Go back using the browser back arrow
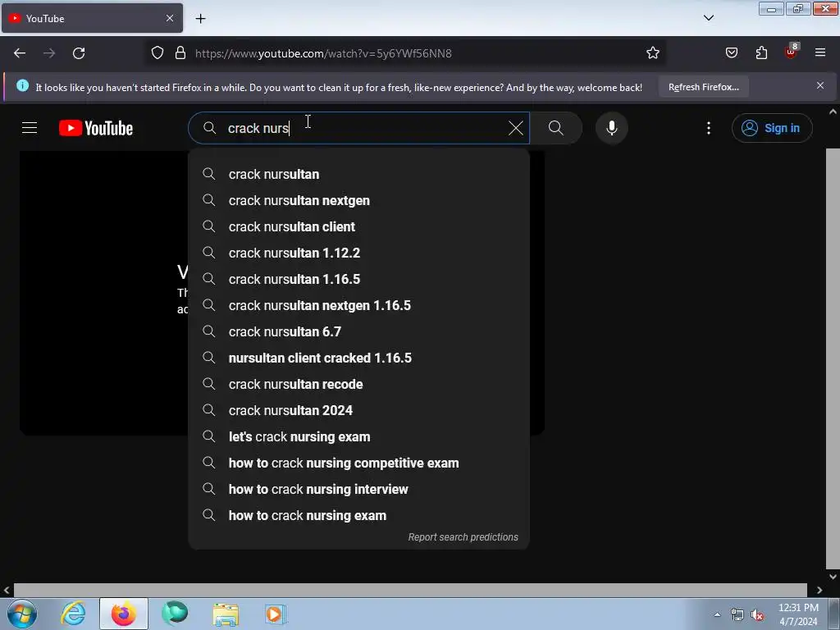Image resolution: width=840 pixels, height=630 pixels. [x=20, y=53]
